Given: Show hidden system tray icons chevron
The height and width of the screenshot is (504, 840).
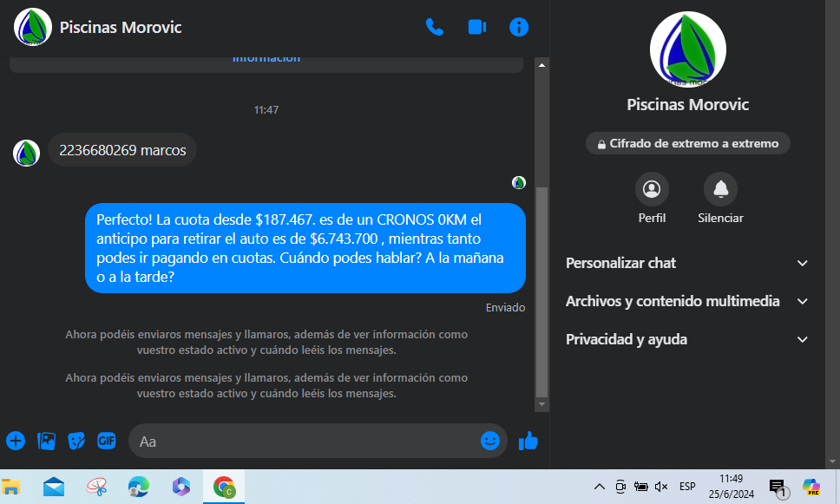Looking at the screenshot, I should 599,487.
